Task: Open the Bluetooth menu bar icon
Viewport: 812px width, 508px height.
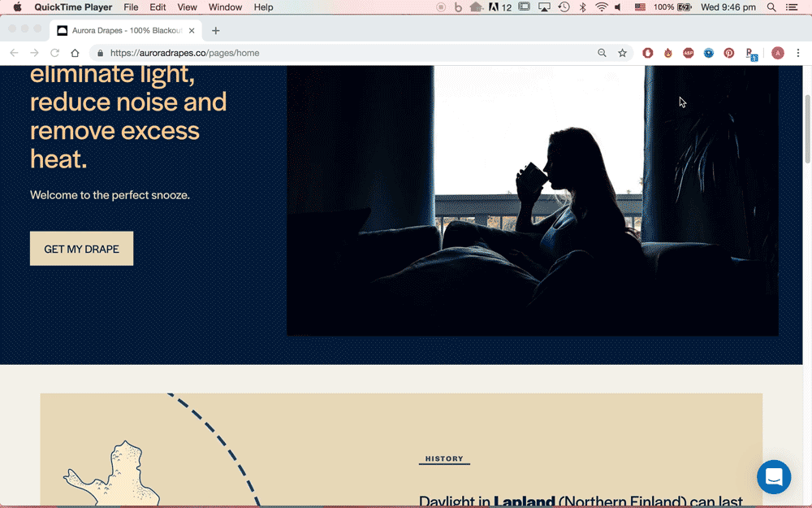Action: tap(583, 7)
